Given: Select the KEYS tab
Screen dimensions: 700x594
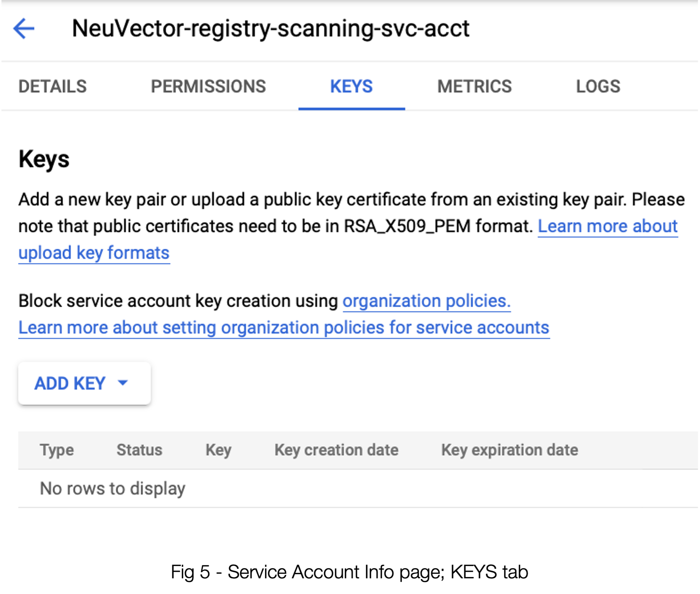Looking at the screenshot, I should (x=352, y=87).
